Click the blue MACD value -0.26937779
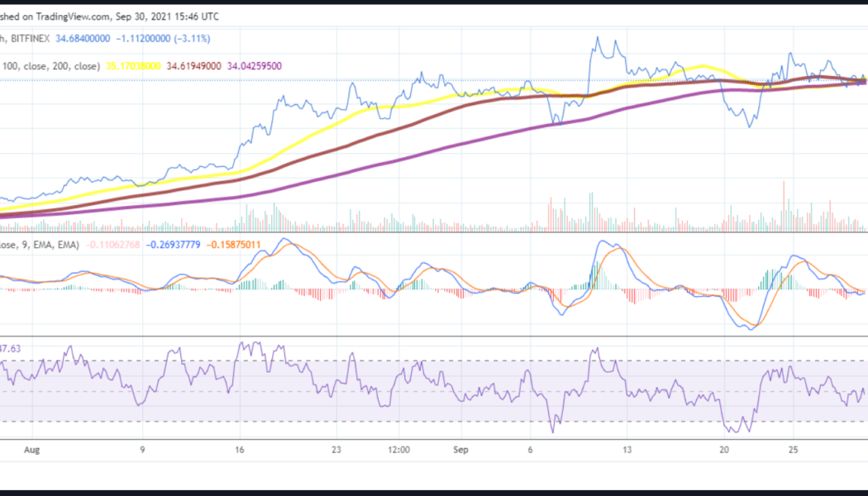This screenshot has height=496, width=868. [175, 244]
